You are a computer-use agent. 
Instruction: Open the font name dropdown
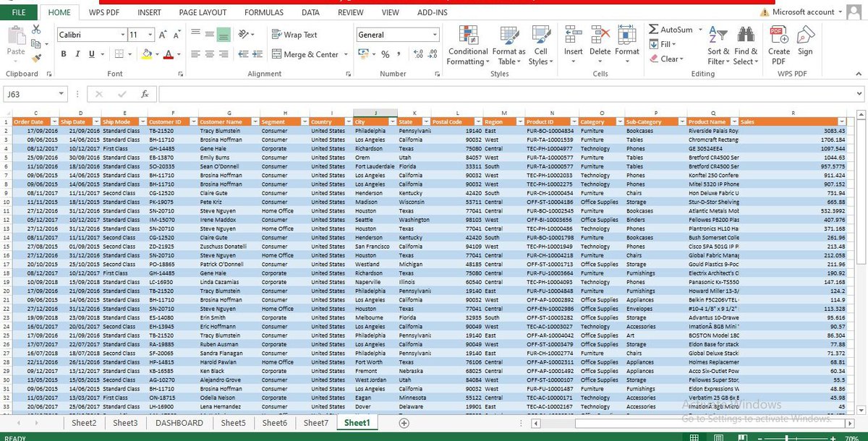point(123,34)
